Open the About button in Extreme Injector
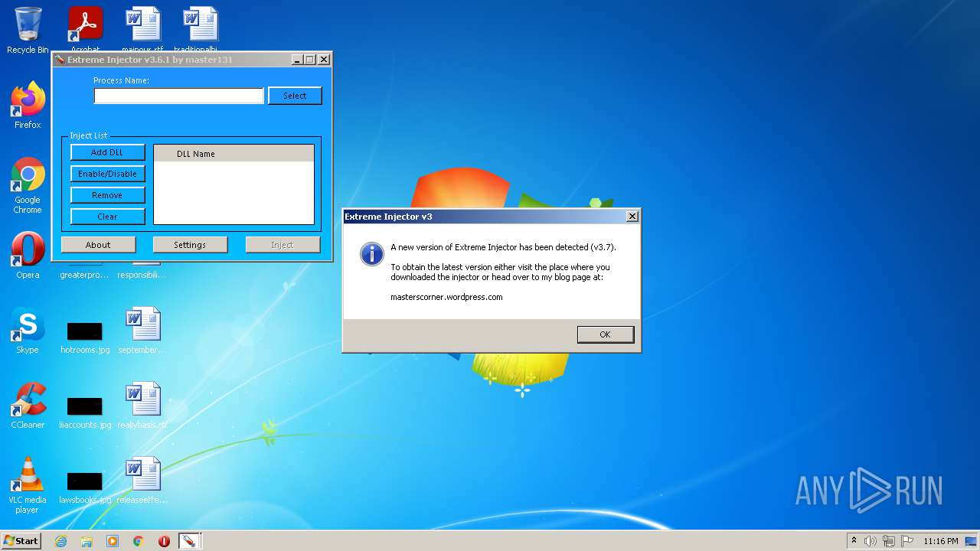980x551 pixels. pos(98,245)
